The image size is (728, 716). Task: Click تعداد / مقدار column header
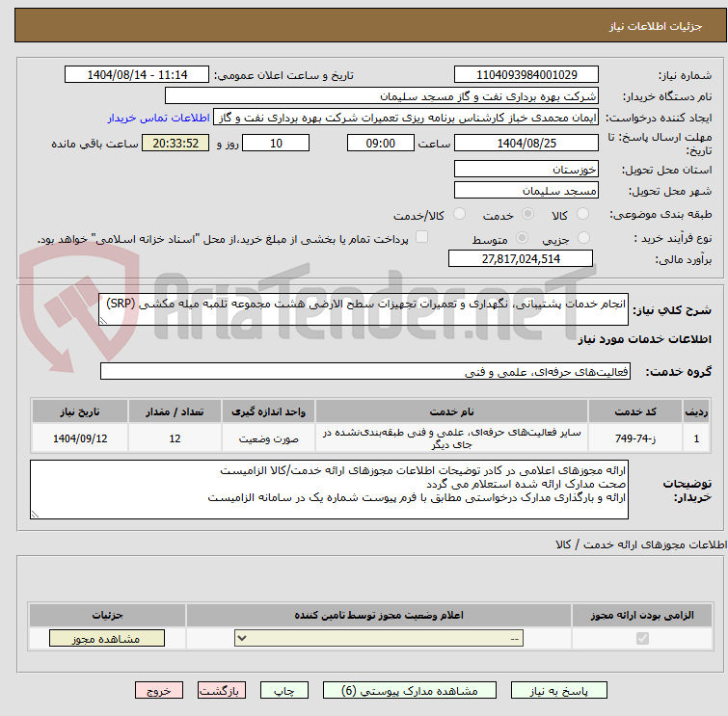[x=175, y=411]
